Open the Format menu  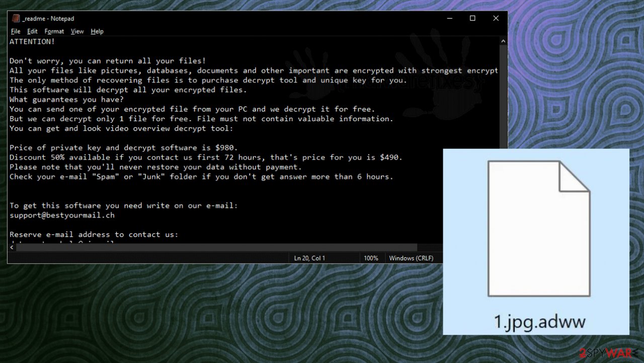[x=54, y=31]
